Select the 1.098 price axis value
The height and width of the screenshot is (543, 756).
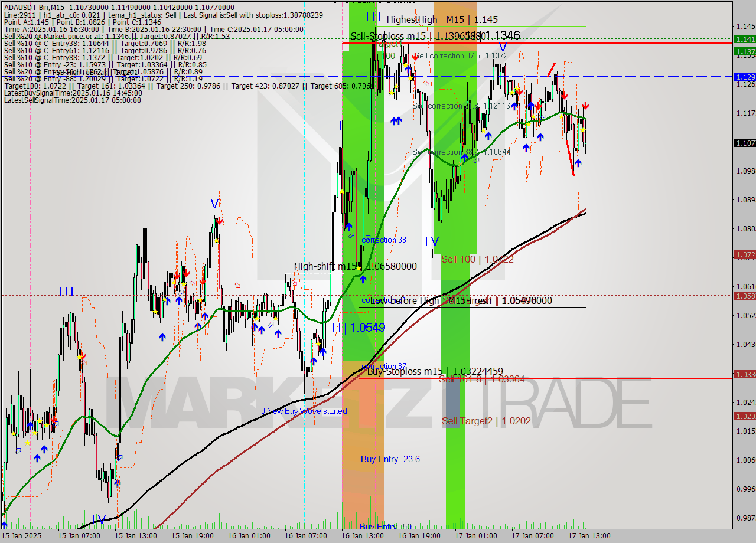[745, 171]
